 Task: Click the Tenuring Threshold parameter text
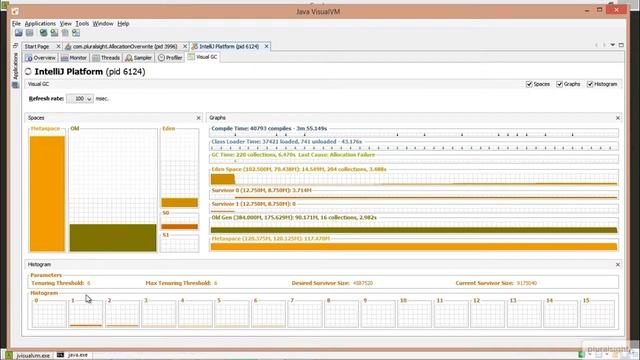point(61,283)
